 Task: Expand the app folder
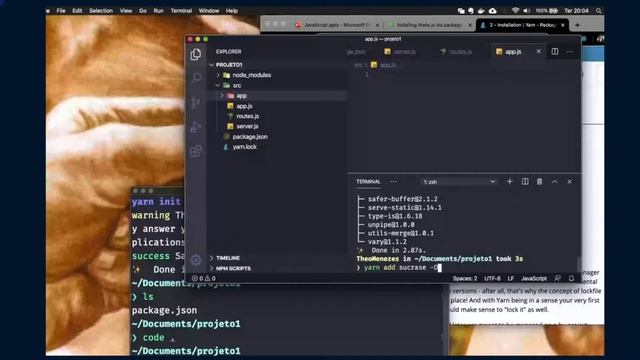pyautogui.click(x=222, y=96)
